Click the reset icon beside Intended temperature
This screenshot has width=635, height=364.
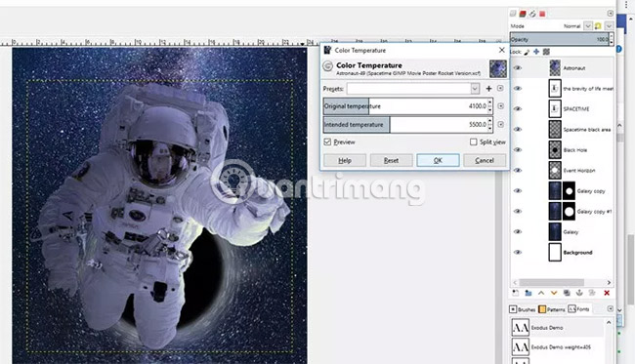[500, 124]
